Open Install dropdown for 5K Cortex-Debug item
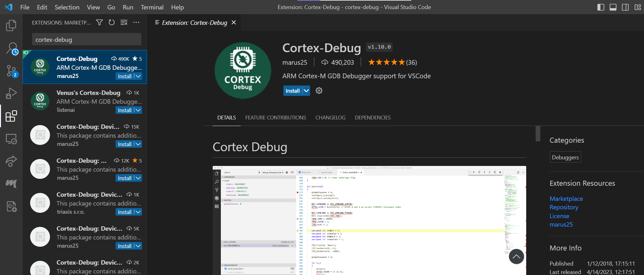This screenshot has height=275, width=644. click(x=138, y=246)
